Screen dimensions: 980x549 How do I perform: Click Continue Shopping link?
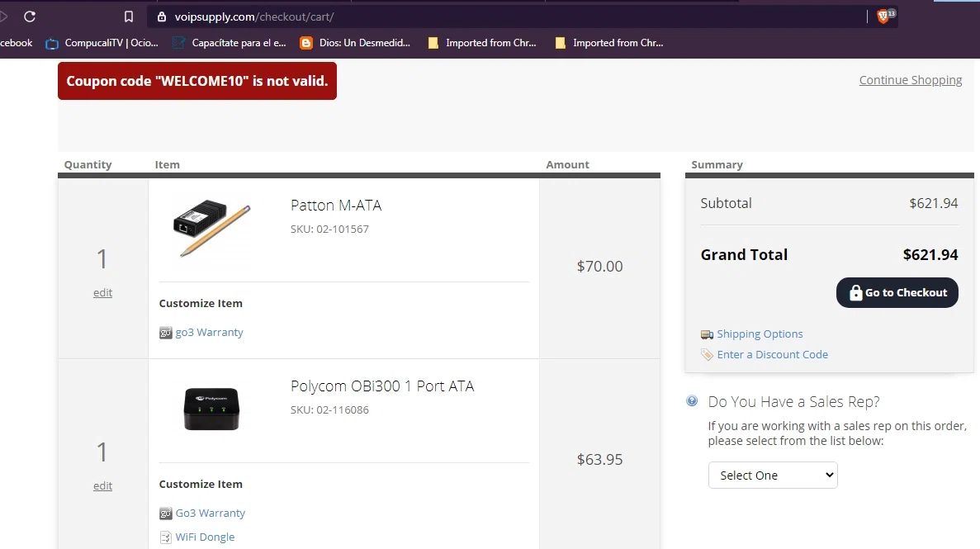tap(910, 80)
